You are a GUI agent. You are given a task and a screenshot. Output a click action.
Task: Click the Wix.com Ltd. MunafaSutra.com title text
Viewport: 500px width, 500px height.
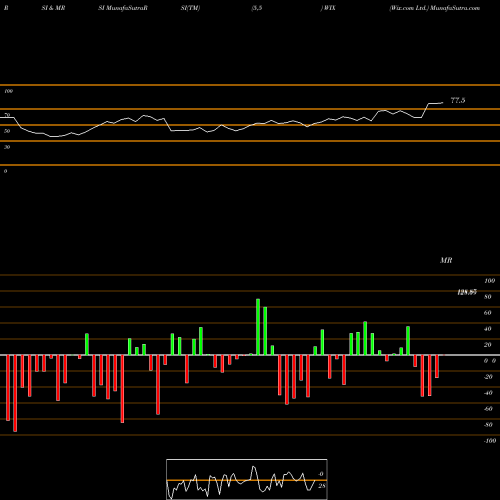pos(435,8)
